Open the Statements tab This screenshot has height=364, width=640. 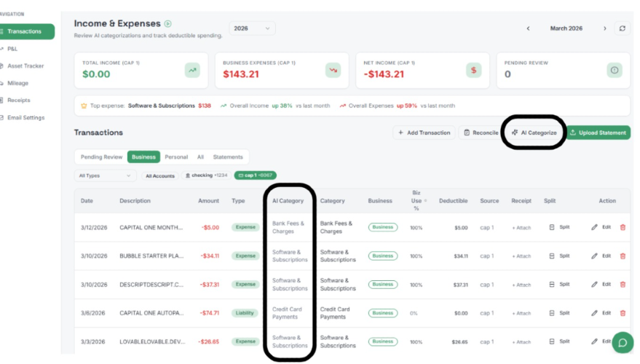[228, 157]
